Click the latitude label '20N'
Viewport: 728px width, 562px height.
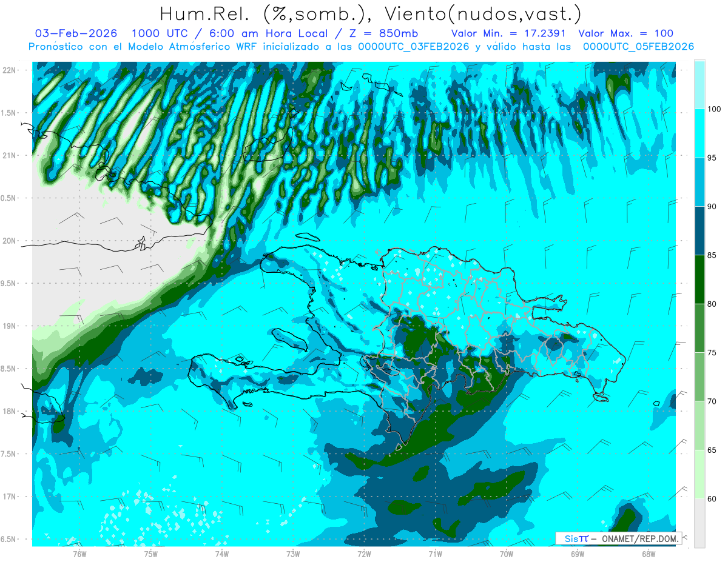9,241
